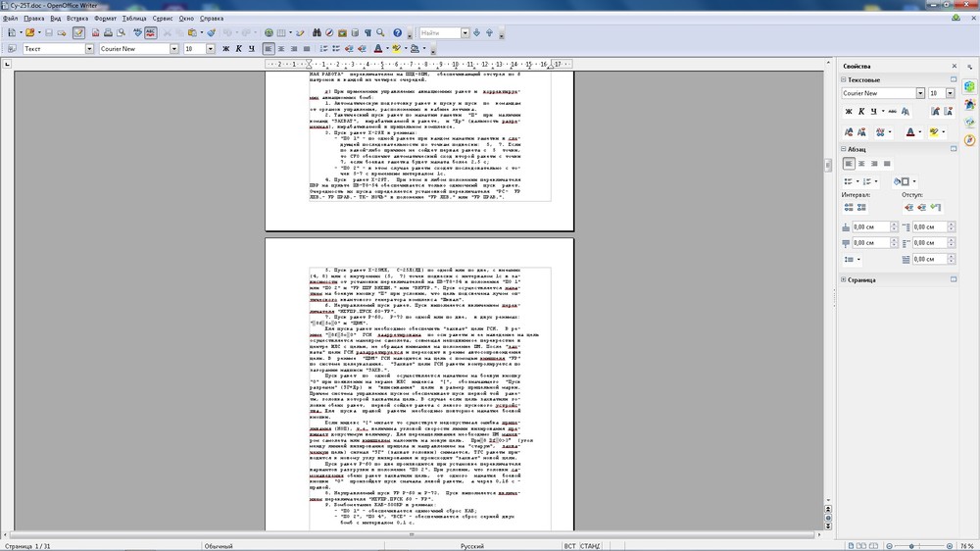
Task: Click the ВСТ insert mode indicator
Action: click(x=569, y=546)
